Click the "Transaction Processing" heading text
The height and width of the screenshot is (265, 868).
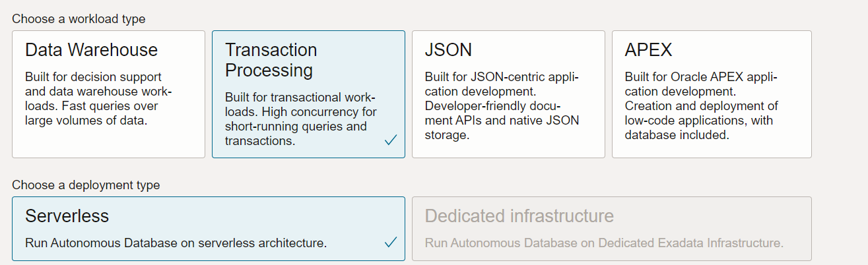point(271,60)
